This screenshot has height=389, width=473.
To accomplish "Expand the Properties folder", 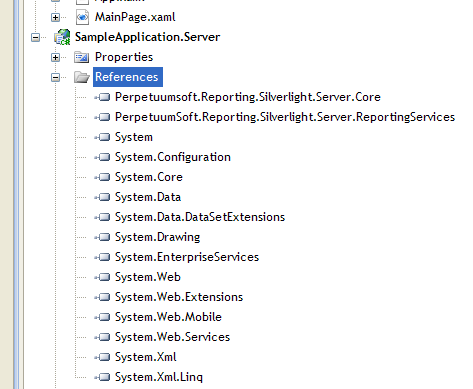I will [x=55, y=57].
